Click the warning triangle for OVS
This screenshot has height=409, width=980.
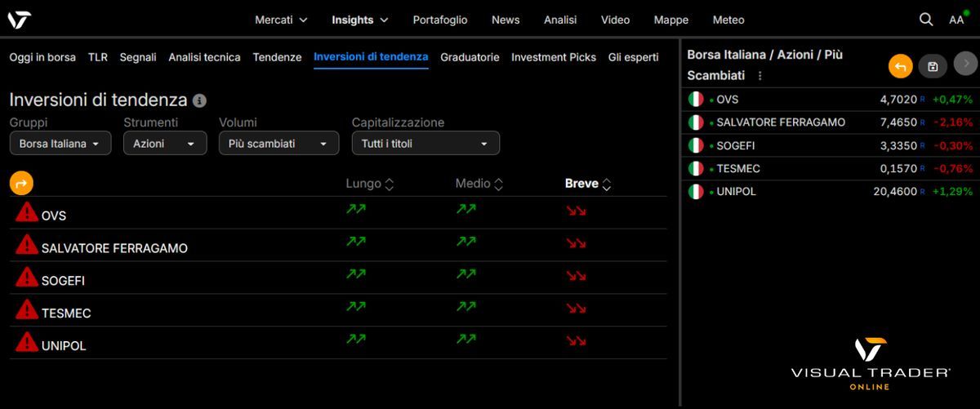(27, 212)
